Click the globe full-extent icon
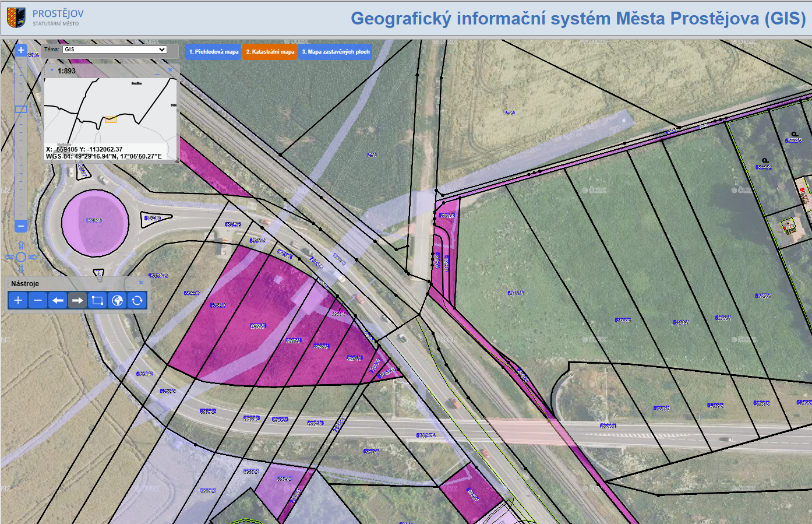The image size is (812, 524). point(117,300)
